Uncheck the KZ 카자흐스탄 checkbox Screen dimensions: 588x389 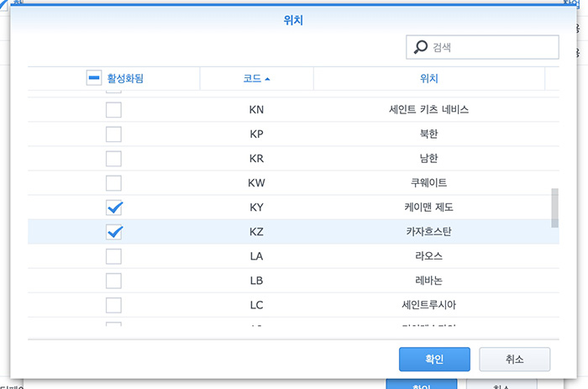point(113,232)
